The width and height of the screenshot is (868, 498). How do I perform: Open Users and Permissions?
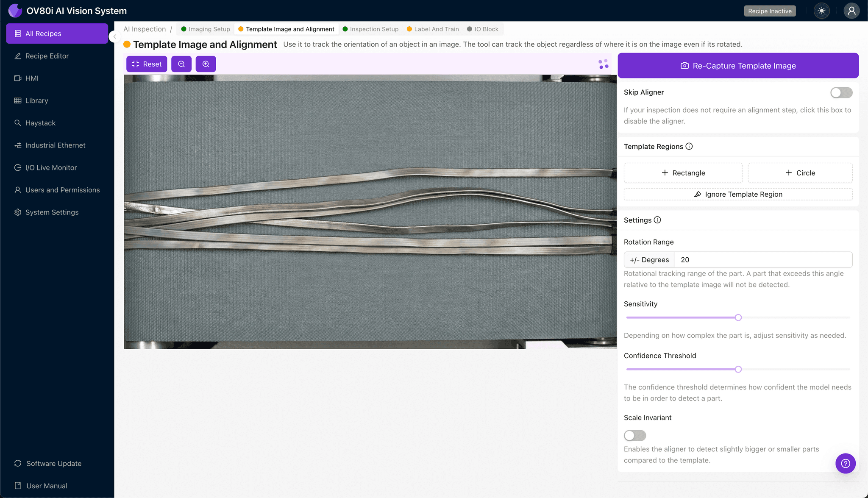[x=57, y=190]
